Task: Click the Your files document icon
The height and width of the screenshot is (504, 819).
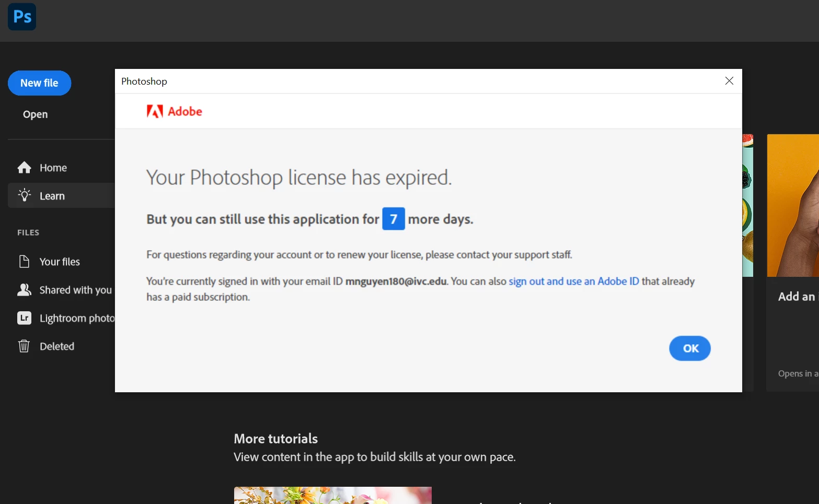Action: click(24, 261)
